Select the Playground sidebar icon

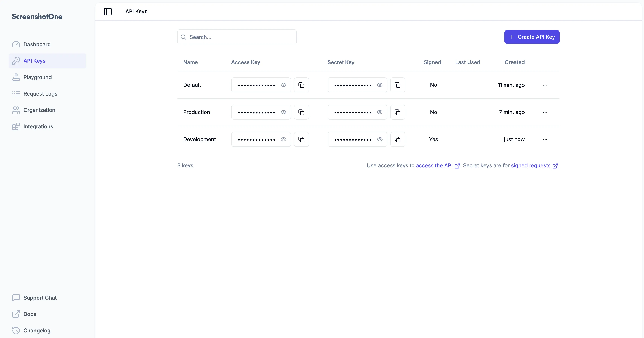[16, 77]
